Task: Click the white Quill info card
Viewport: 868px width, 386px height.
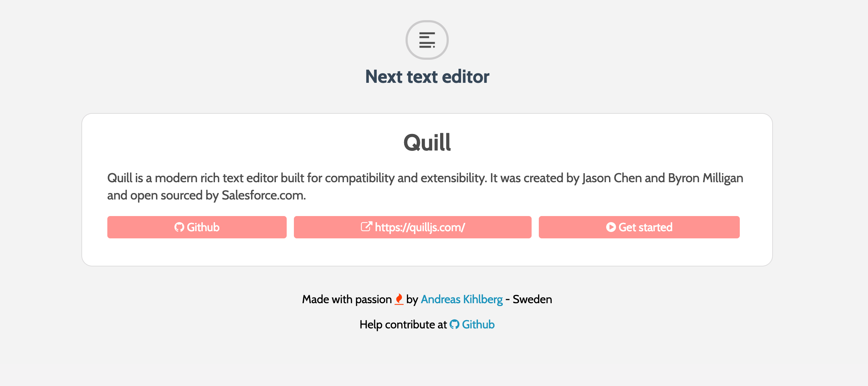Action: coord(427,252)
